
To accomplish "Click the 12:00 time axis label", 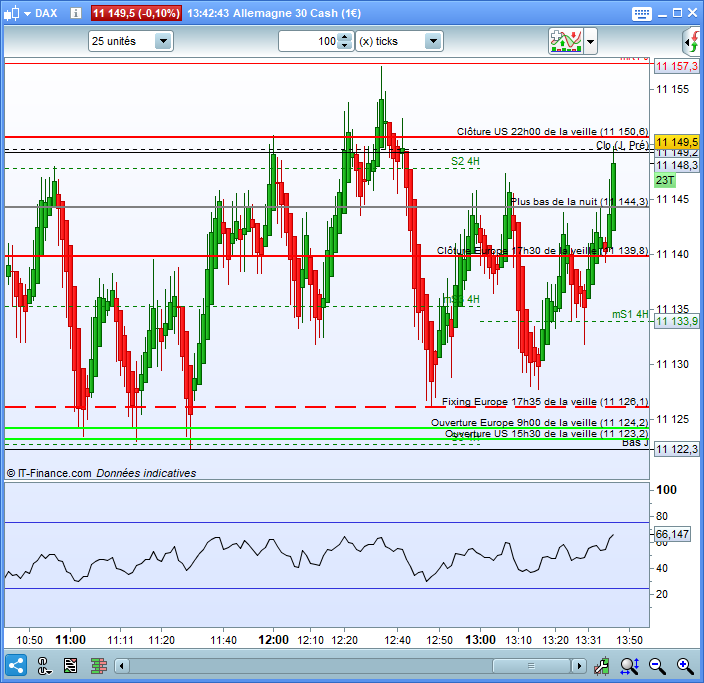I will pyautogui.click(x=273, y=639).
